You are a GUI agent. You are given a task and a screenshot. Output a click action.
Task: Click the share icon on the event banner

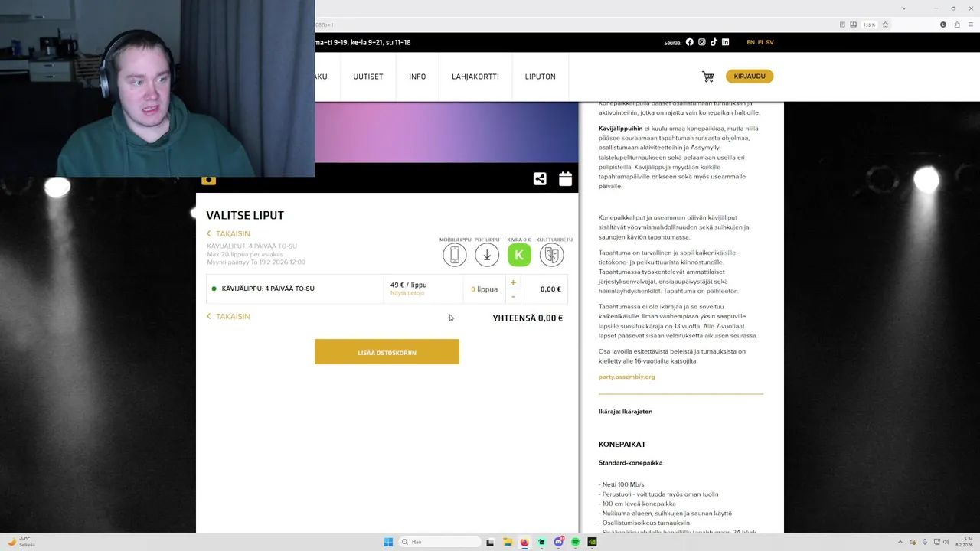(x=540, y=178)
